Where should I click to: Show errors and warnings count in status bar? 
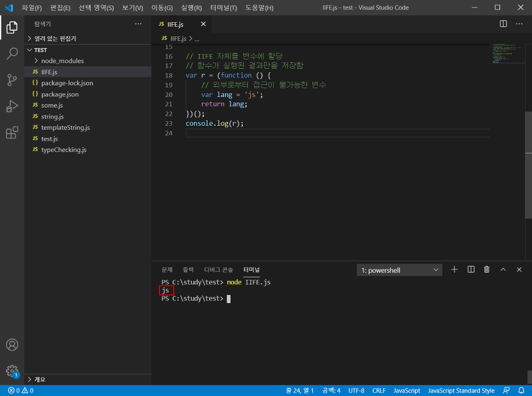[x=21, y=390]
